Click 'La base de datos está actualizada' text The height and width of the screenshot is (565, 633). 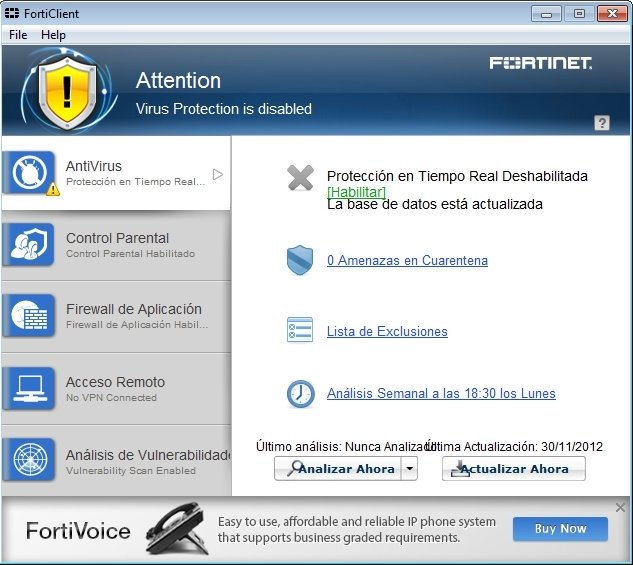[x=435, y=204]
